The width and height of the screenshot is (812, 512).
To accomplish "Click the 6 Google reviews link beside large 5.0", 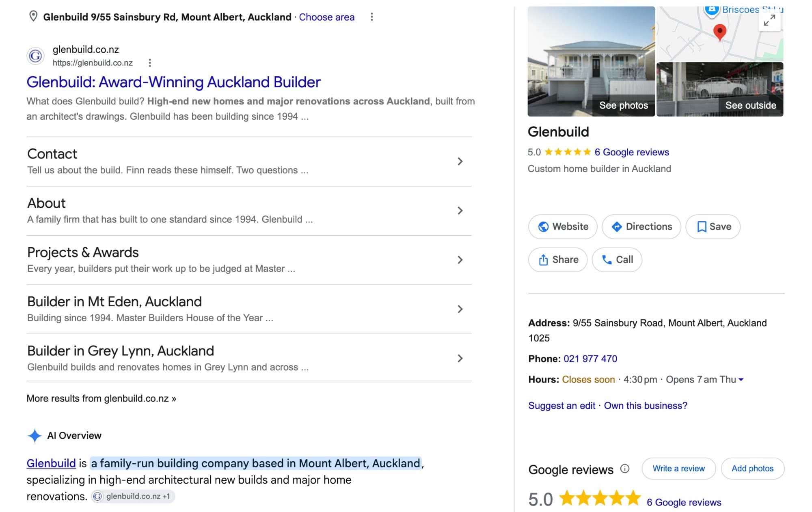I will click(x=684, y=502).
